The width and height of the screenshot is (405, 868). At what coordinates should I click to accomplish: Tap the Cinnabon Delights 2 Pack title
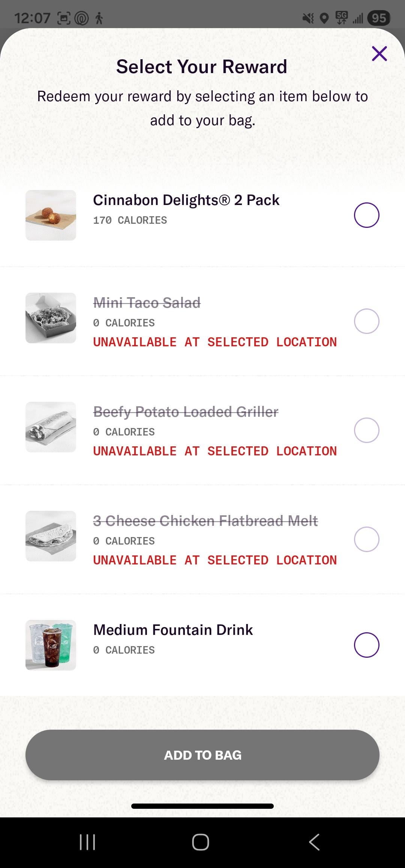(186, 200)
